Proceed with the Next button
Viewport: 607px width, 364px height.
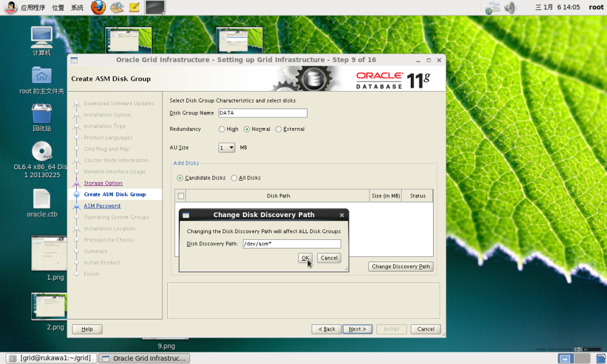click(x=357, y=329)
